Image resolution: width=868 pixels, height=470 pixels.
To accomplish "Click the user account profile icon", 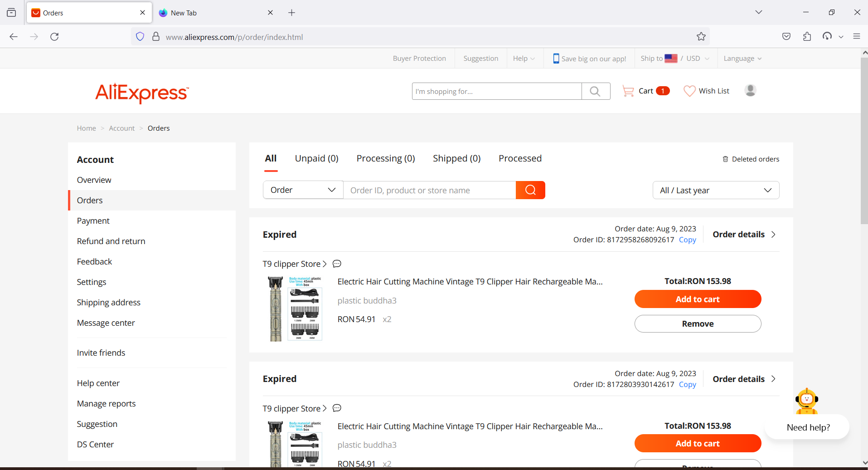I will [x=750, y=91].
